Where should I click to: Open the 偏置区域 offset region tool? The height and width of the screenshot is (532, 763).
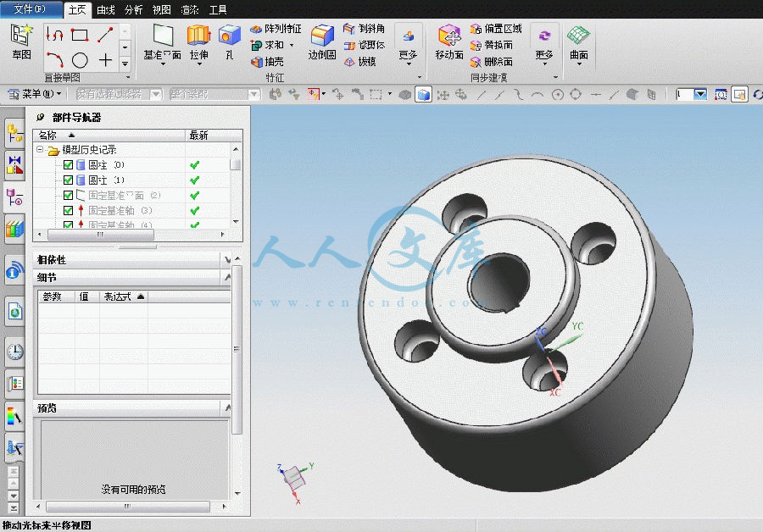[x=496, y=29]
